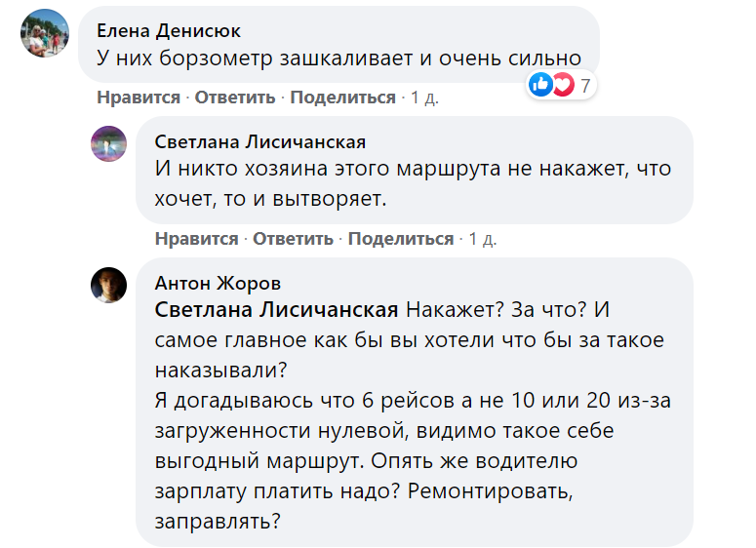The height and width of the screenshot is (548, 756).
Task: Click Ответить under Светлана Лисичанская's comment
Action: (296, 239)
